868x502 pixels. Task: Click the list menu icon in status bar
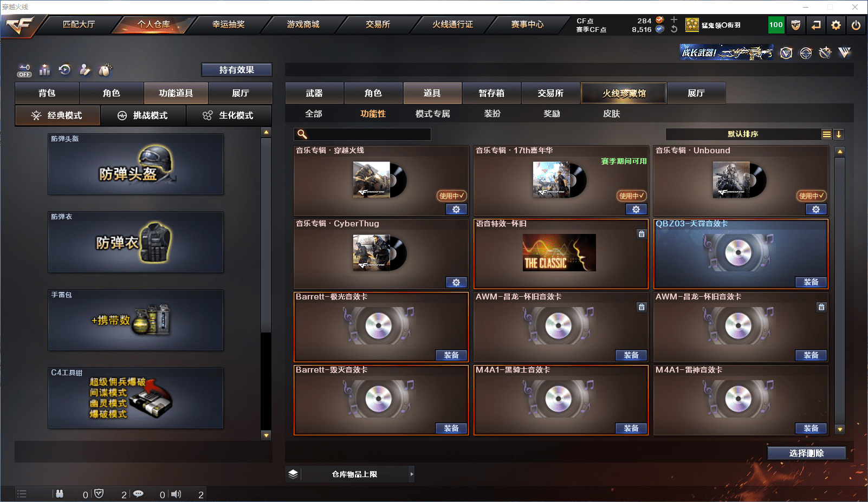click(x=22, y=493)
